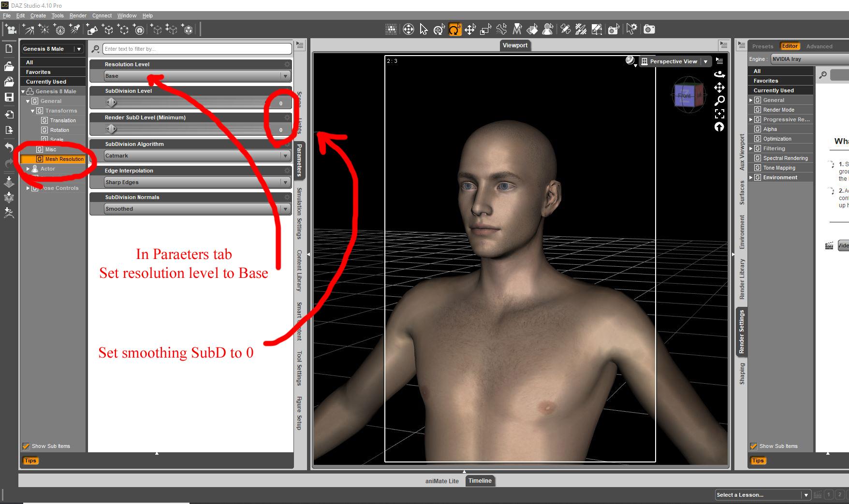Expand the Actor tree group
Screen dimensions: 849x504
tap(28, 169)
